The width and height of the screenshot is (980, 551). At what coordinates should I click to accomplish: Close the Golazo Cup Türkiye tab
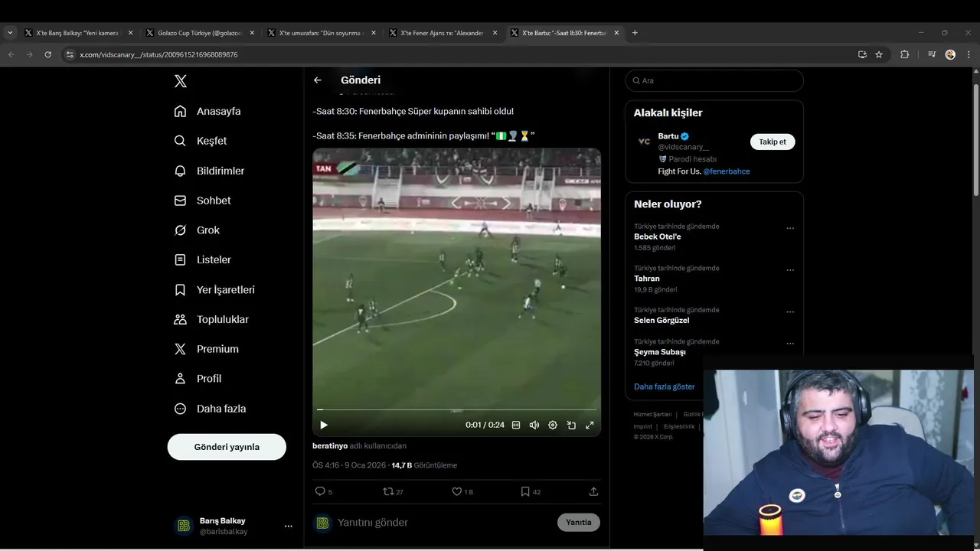[x=252, y=33]
